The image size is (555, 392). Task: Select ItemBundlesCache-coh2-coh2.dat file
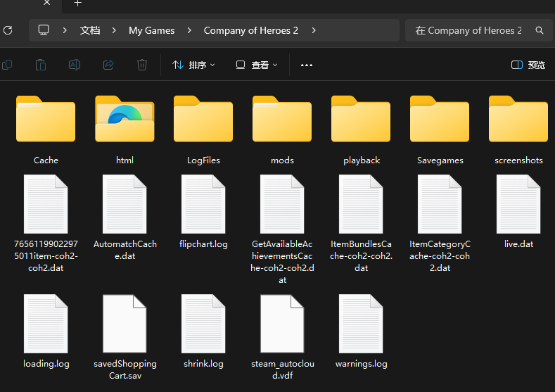(361, 224)
